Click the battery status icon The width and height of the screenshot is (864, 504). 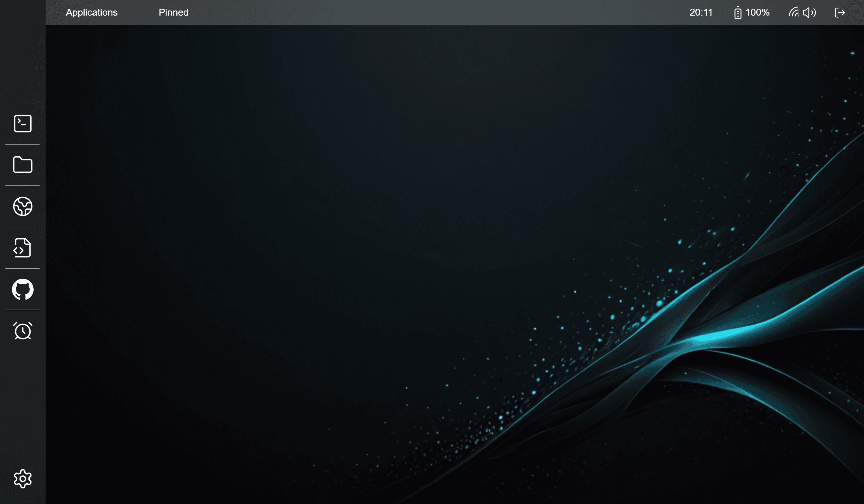pos(738,13)
